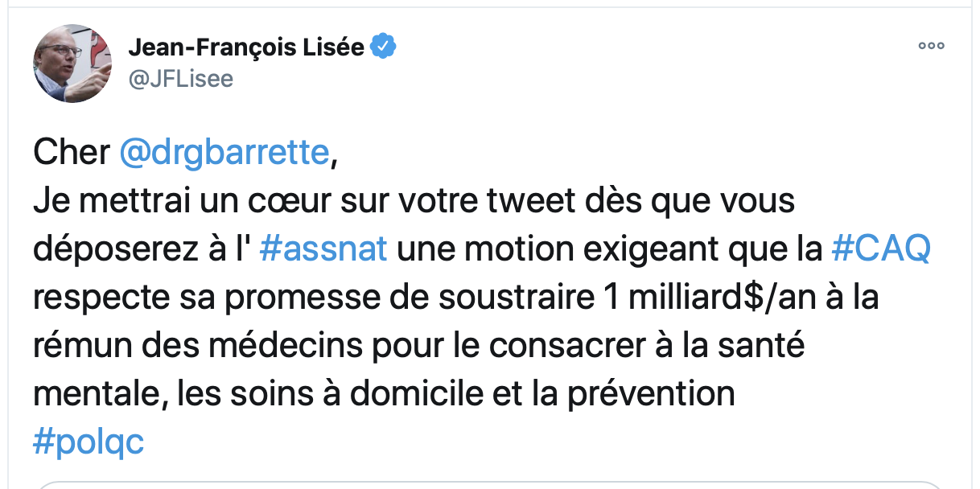Open Jean-François Lisée's profile photo
The height and width of the screenshot is (489, 980).
tap(72, 64)
